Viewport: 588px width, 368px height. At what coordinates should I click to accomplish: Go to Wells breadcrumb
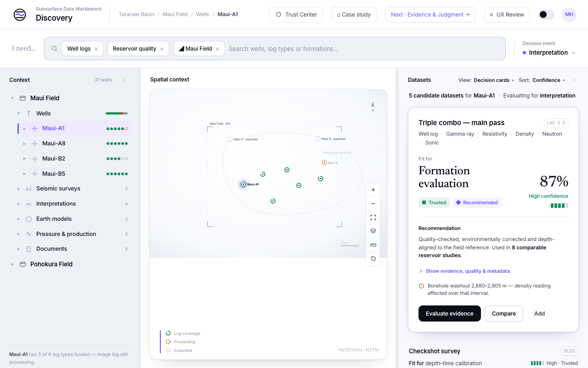coord(203,14)
